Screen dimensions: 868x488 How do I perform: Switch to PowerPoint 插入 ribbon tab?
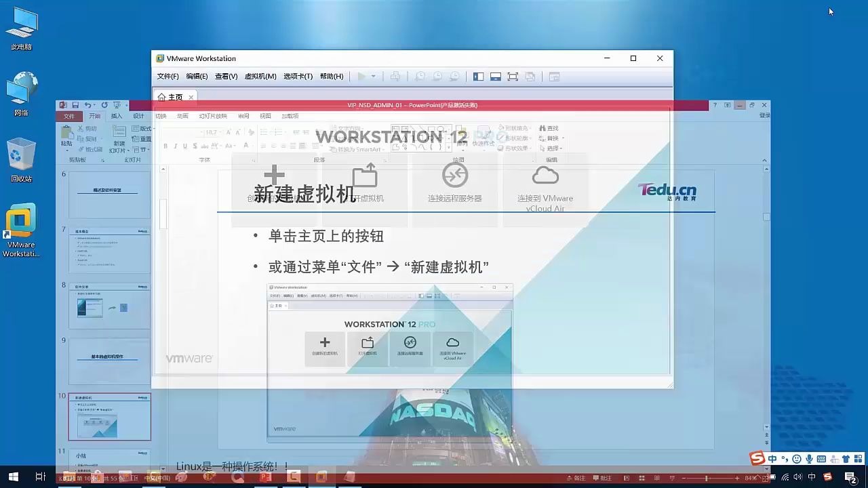pyautogui.click(x=117, y=117)
